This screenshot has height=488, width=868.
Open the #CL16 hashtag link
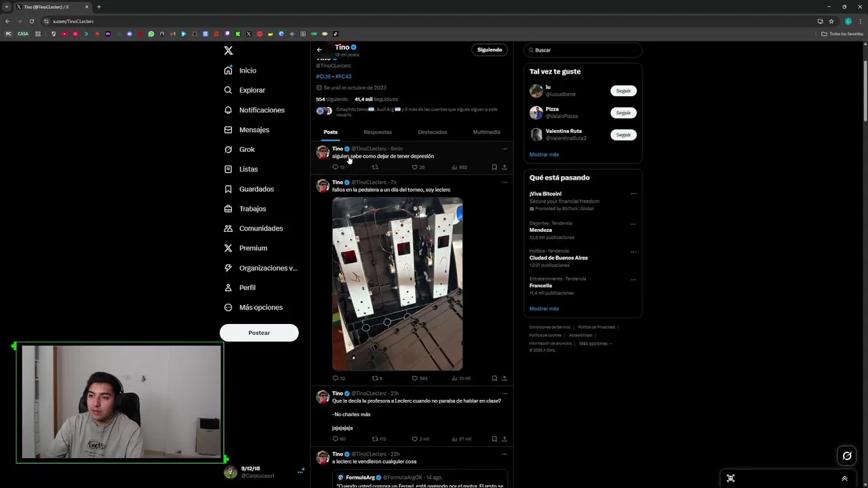click(323, 77)
